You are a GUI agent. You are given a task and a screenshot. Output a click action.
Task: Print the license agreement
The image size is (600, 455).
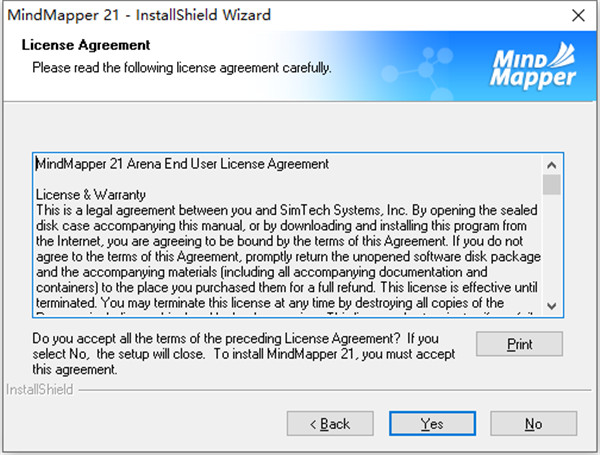(519, 344)
